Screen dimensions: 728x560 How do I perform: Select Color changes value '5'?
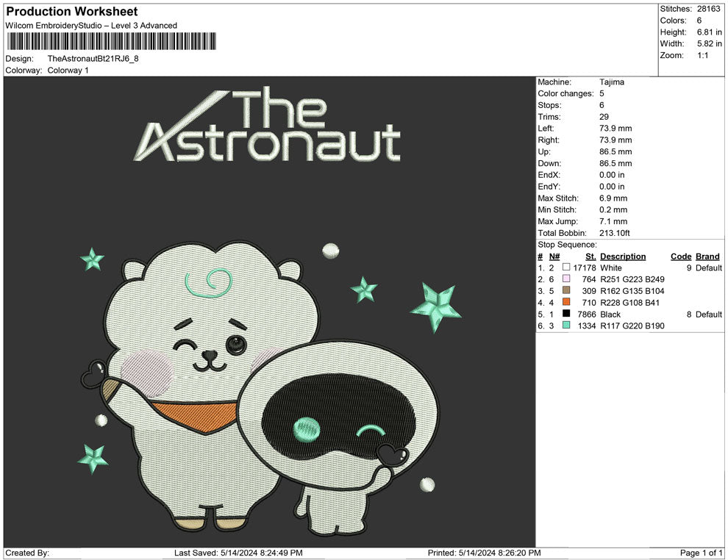[602, 94]
